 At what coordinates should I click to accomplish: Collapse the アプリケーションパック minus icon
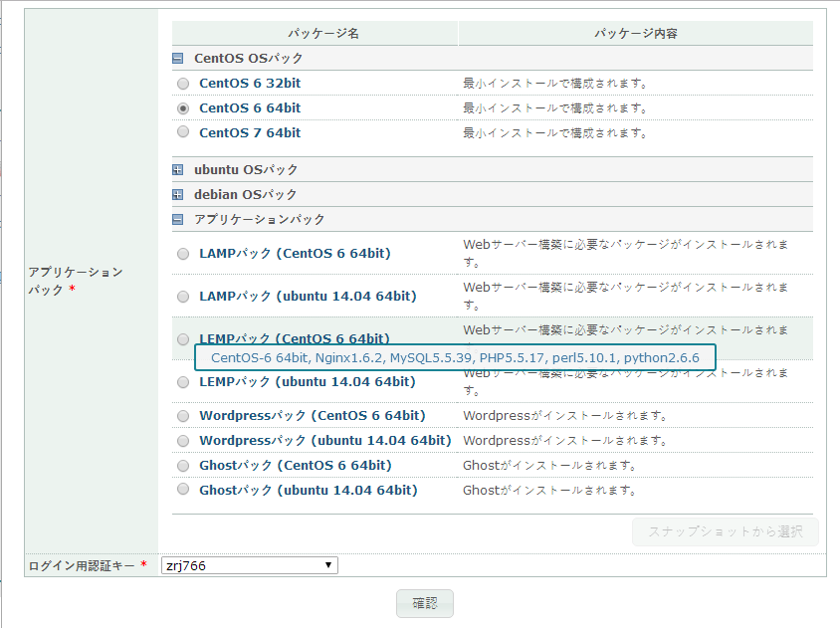178,219
